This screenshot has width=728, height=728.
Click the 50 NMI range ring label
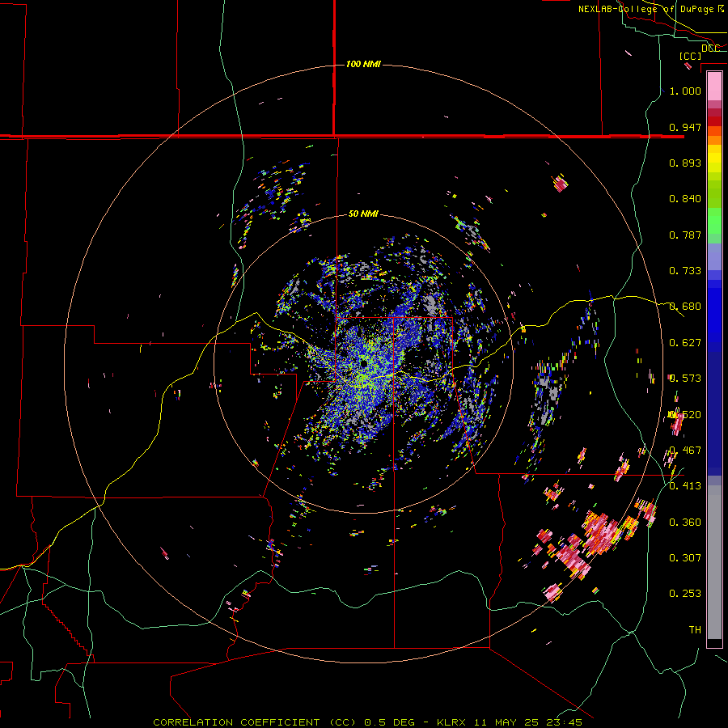click(x=363, y=214)
